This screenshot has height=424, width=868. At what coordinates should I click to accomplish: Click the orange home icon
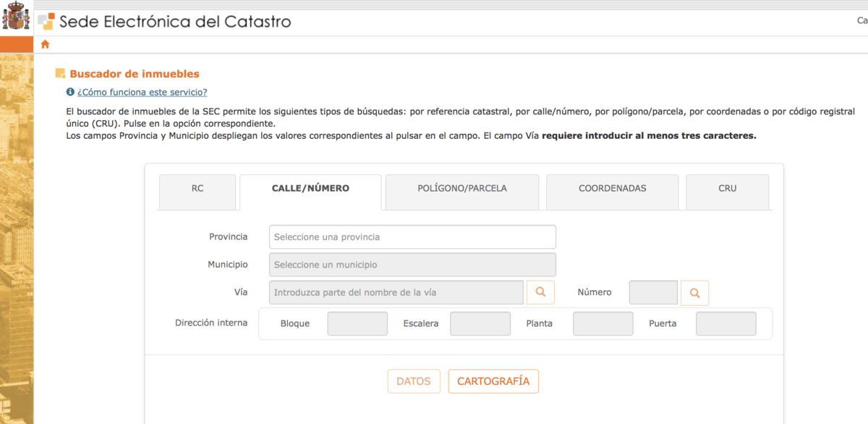(45, 44)
